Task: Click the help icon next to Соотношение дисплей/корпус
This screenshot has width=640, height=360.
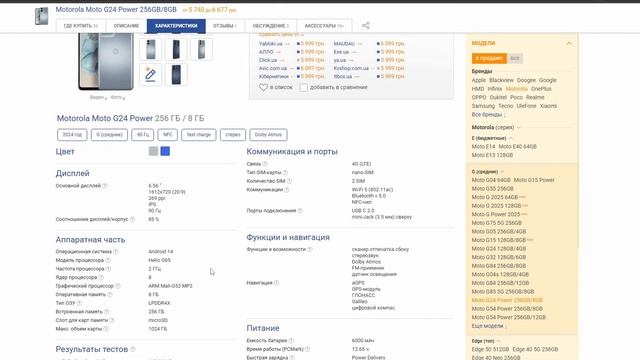Action: point(132,220)
